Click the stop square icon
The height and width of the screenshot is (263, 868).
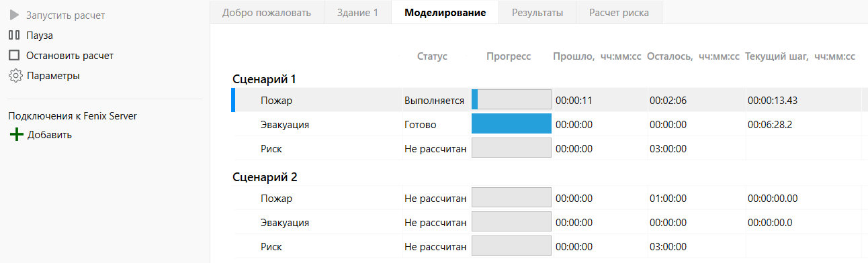[15, 56]
